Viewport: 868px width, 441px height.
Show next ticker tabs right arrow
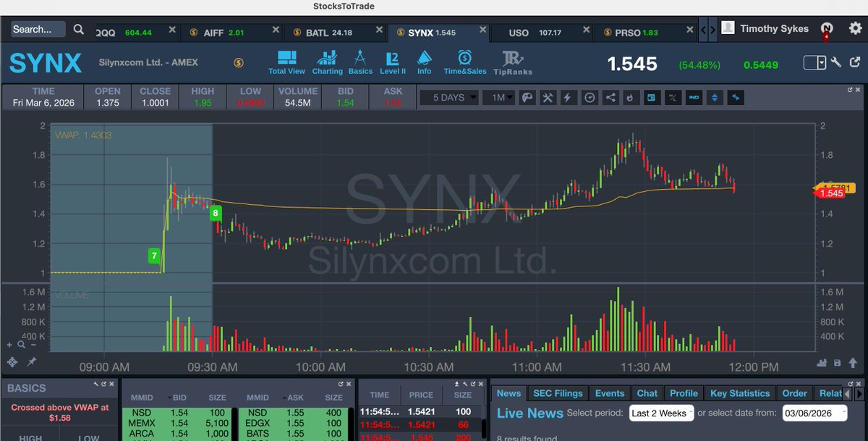[x=713, y=30]
